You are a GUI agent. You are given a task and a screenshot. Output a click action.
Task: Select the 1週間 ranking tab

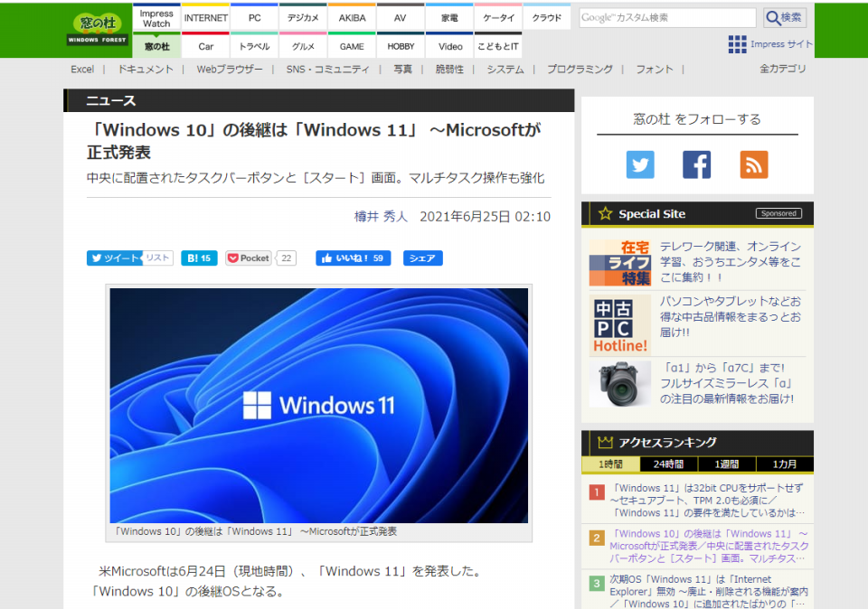point(726,464)
